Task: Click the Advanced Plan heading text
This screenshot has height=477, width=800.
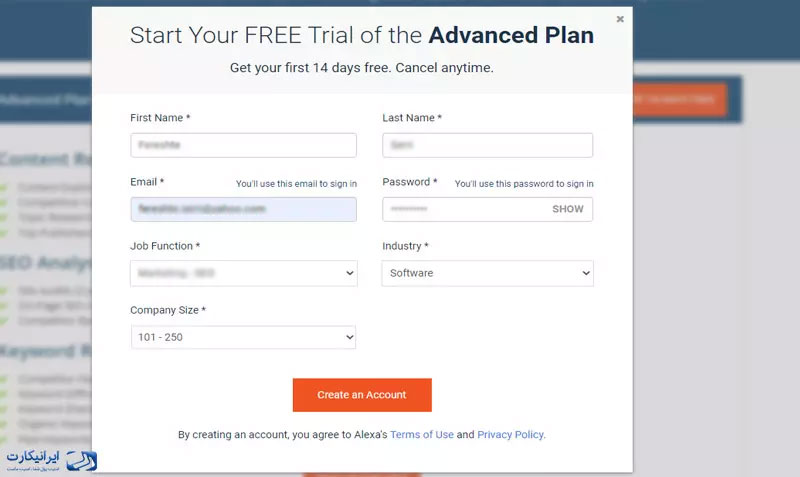Action: [511, 35]
